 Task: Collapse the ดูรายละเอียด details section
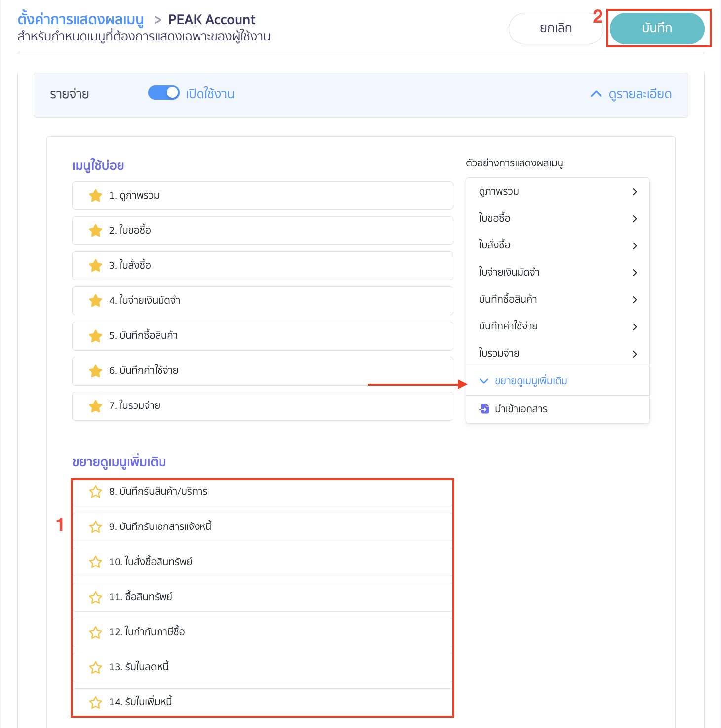click(631, 94)
